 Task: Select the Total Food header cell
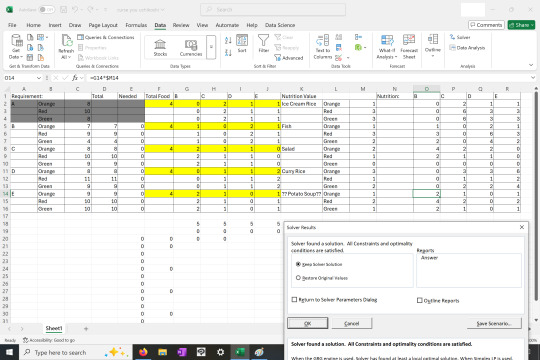pyautogui.click(x=159, y=96)
